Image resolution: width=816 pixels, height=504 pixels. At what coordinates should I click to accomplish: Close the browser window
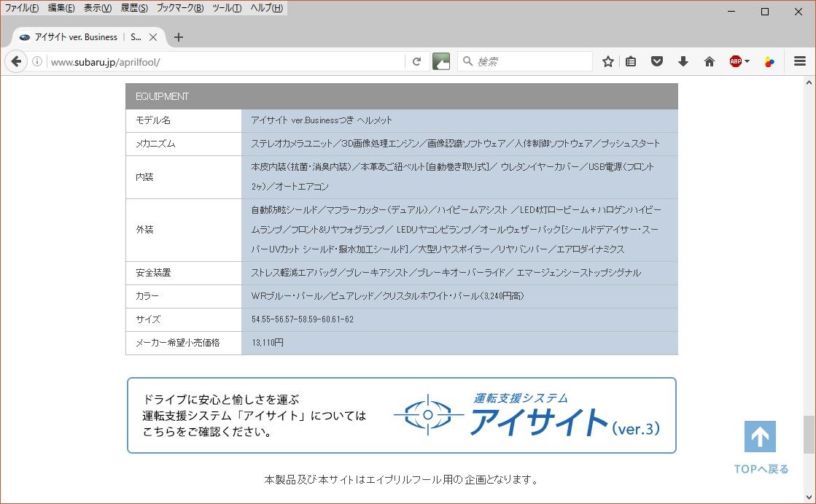(798, 12)
